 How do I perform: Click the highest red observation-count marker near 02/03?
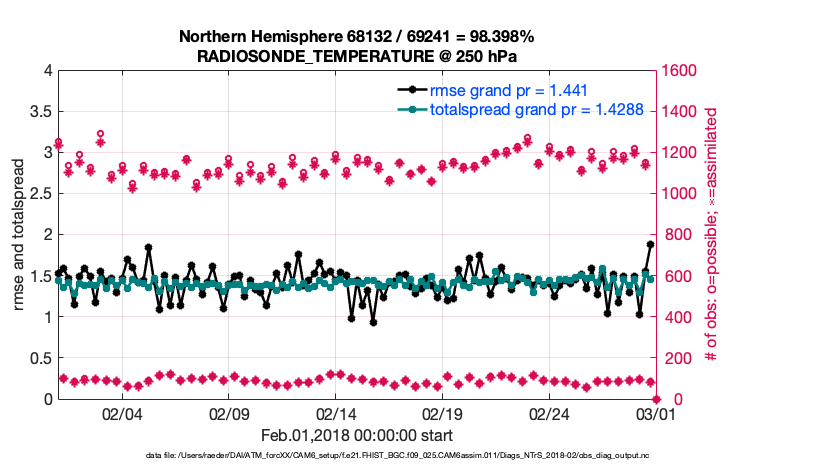pyautogui.click(x=101, y=134)
